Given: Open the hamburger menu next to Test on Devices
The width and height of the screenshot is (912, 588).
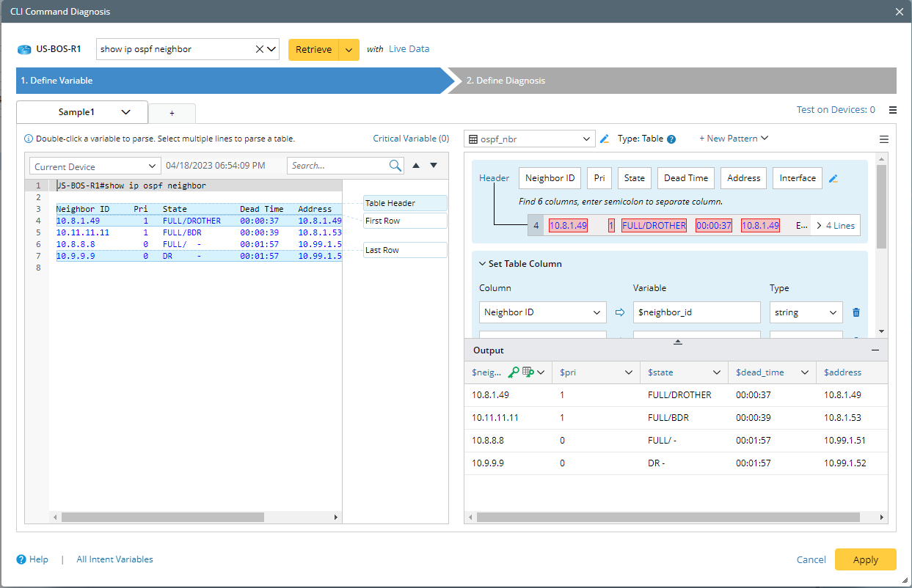Looking at the screenshot, I should point(892,110).
